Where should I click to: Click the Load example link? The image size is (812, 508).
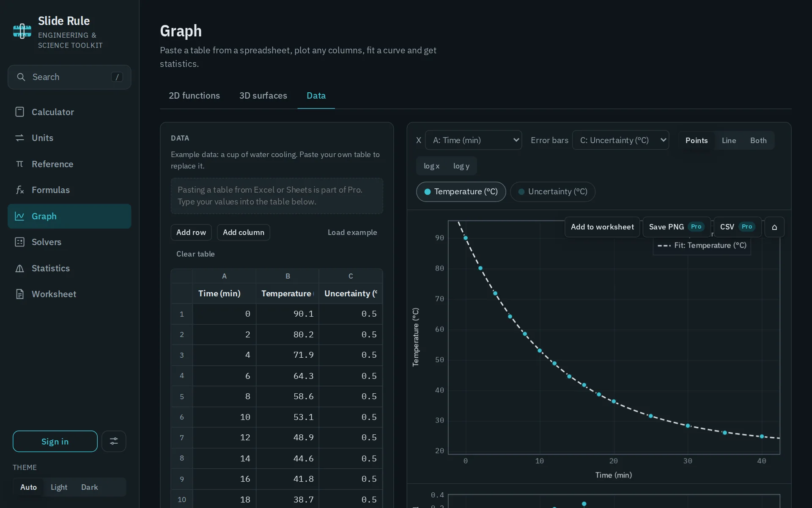[352, 232]
